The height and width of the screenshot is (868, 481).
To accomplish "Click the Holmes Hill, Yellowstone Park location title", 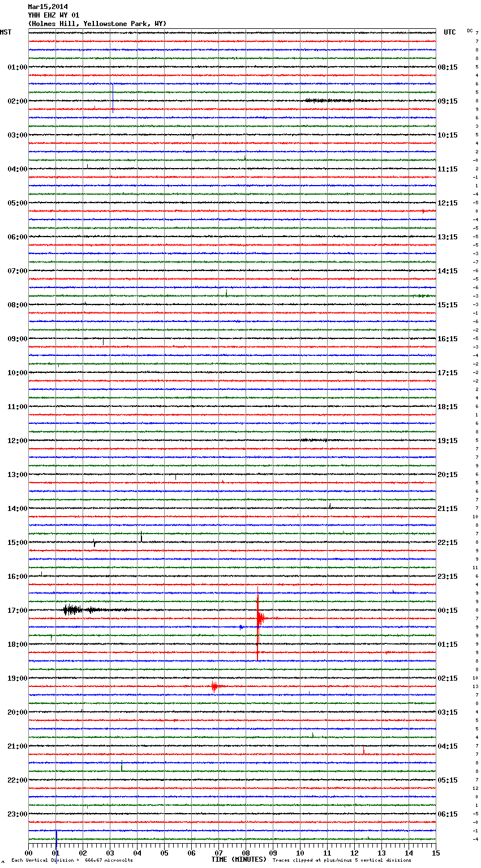I will pyautogui.click(x=97, y=24).
